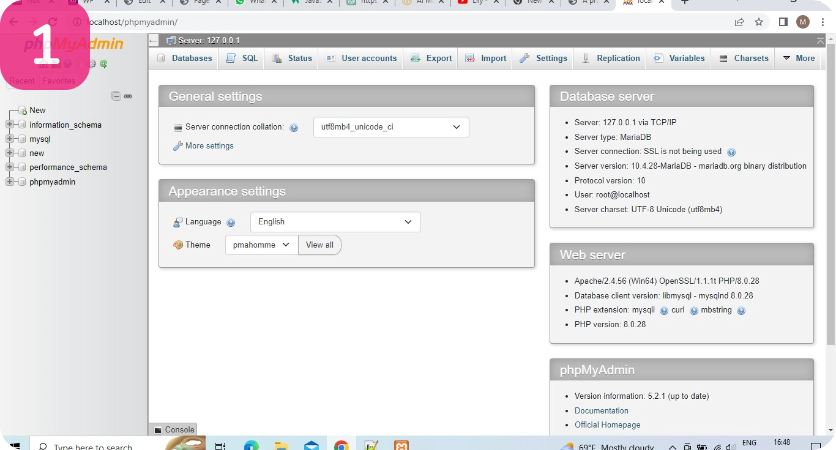Screen dimensions: 836x450
Task: Open the Variables tab
Action: pyautogui.click(x=679, y=58)
